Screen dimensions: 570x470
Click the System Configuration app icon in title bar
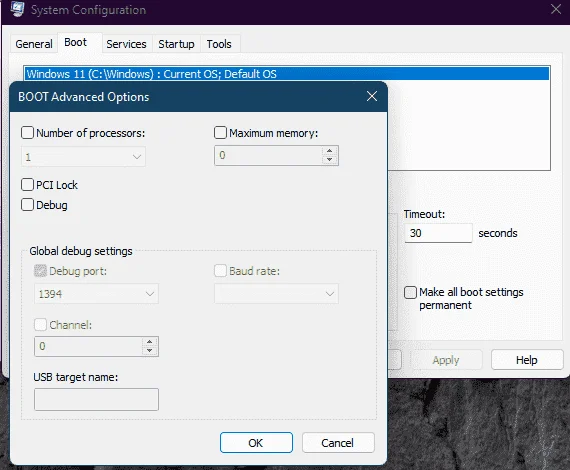[17, 9]
